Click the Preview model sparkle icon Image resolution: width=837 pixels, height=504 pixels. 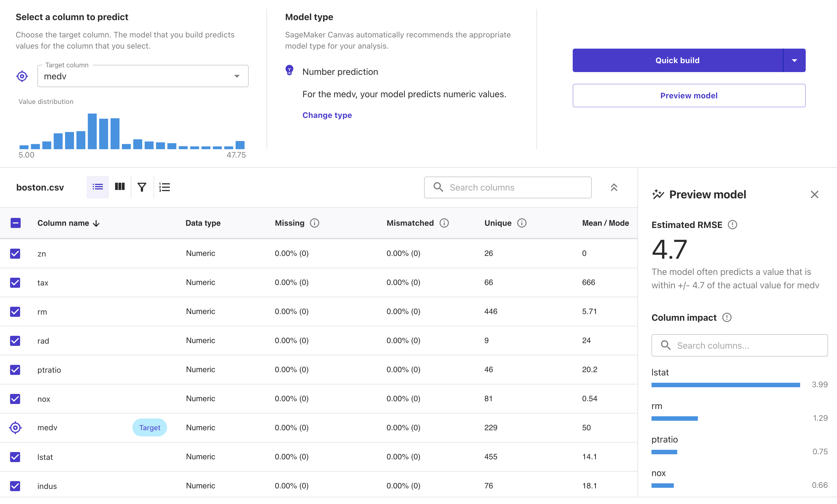pyautogui.click(x=658, y=194)
